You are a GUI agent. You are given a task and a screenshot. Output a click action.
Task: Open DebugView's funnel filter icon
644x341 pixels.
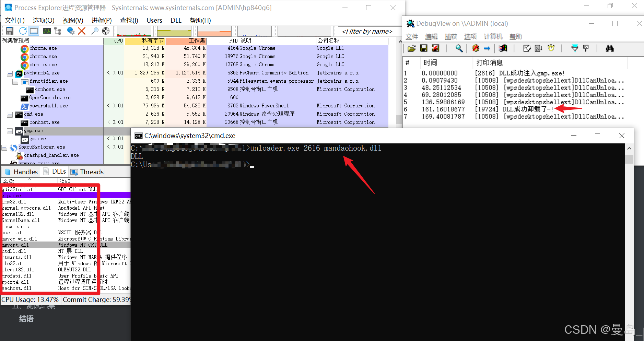tap(575, 48)
